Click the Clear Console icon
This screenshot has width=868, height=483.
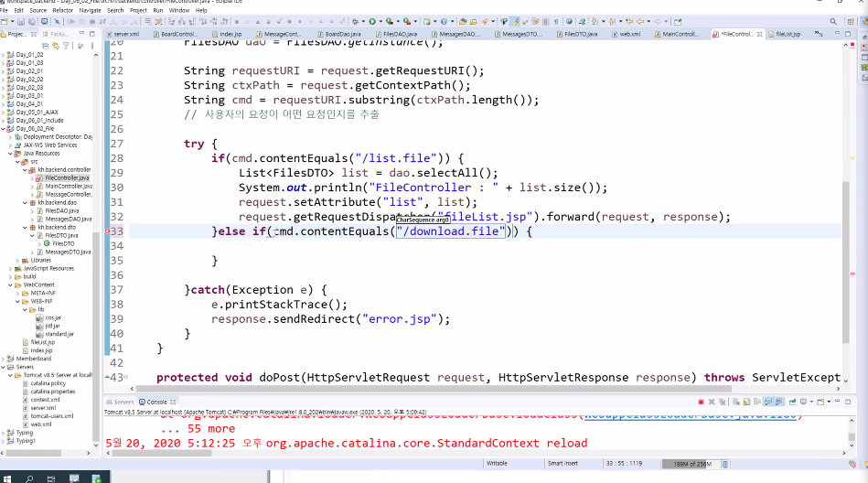click(735, 402)
